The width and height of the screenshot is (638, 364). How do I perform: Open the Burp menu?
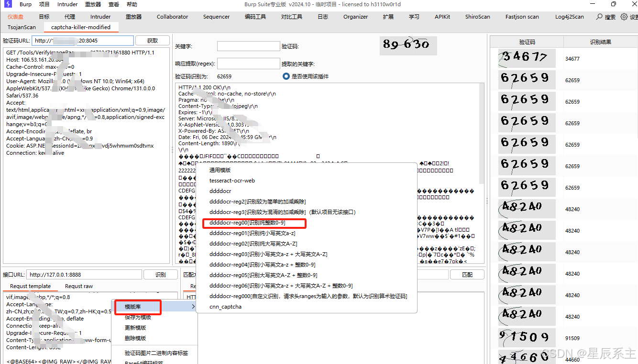pyautogui.click(x=26, y=4)
